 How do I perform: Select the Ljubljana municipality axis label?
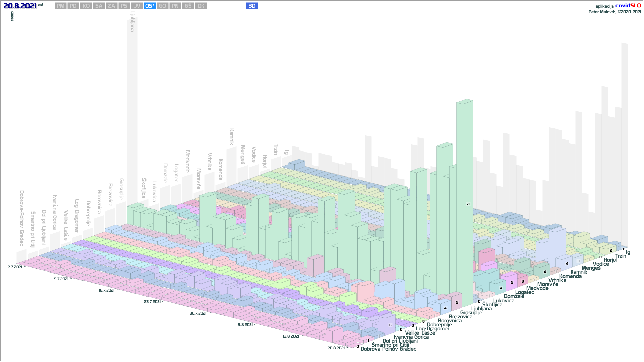tap(481, 309)
